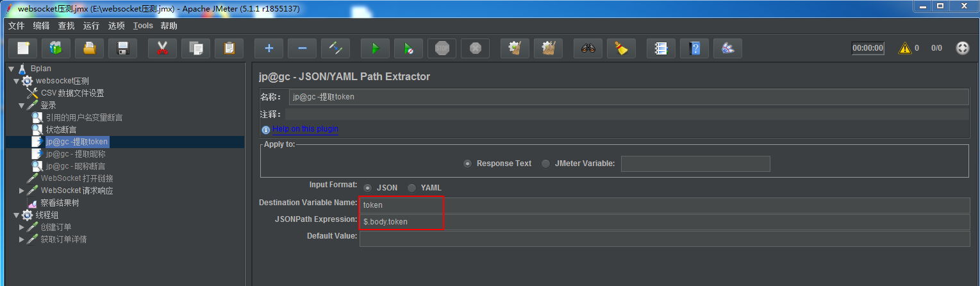Select jp@gc -提取昵称 tree item

coord(76,154)
